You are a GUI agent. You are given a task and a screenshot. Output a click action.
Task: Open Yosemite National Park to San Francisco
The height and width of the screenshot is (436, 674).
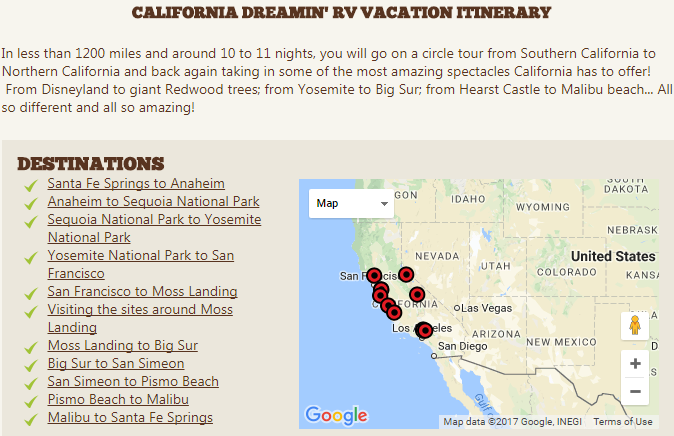pyautogui.click(x=141, y=264)
